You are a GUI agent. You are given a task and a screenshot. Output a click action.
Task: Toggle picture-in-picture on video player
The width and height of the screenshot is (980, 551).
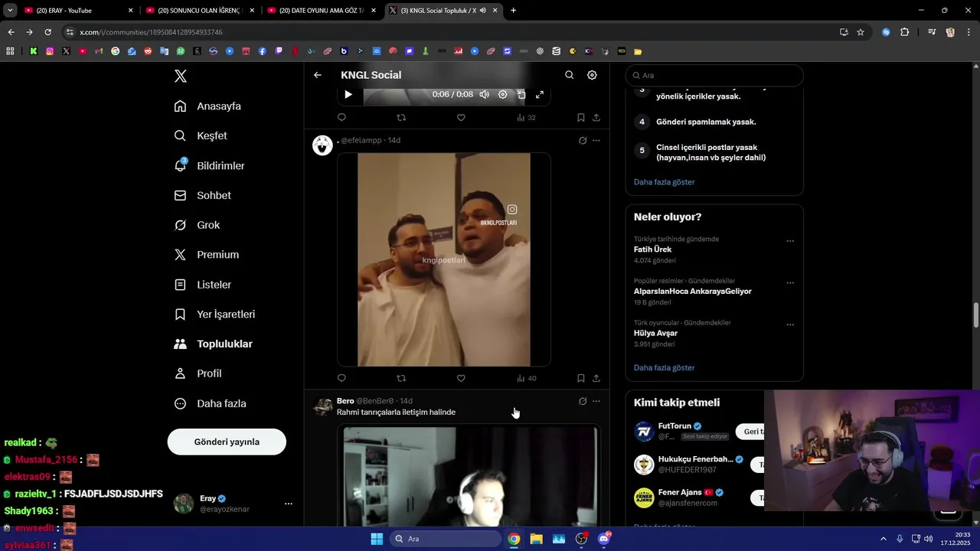pyautogui.click(x=521, y=94)
